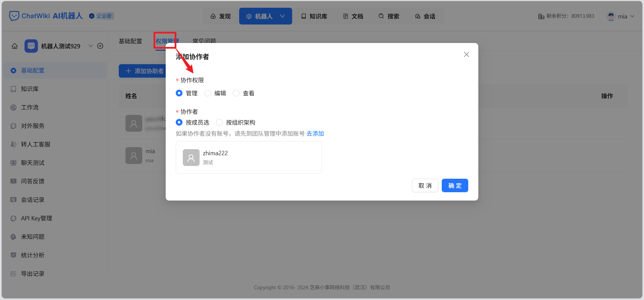Click the API Key管理 sidebar icon
This screenshot has width=644, height=300.
pyautogui.click(x=13, y=218)
